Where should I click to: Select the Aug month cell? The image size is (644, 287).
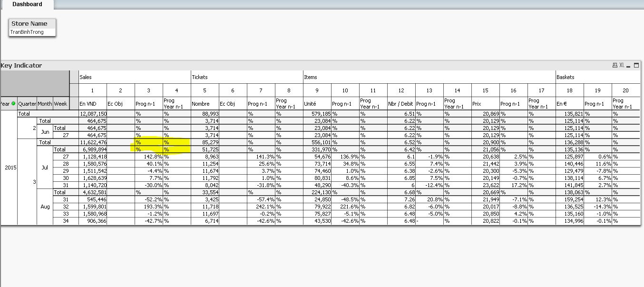pos(45,207)
